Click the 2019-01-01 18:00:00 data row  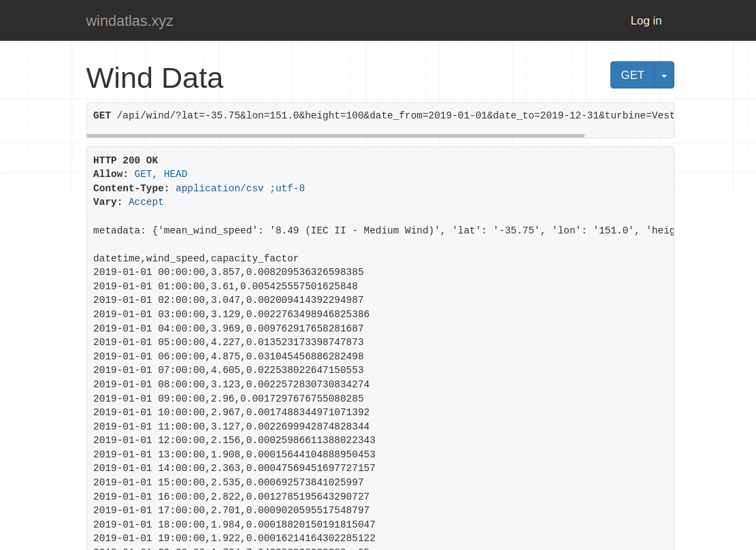point(234,525)
